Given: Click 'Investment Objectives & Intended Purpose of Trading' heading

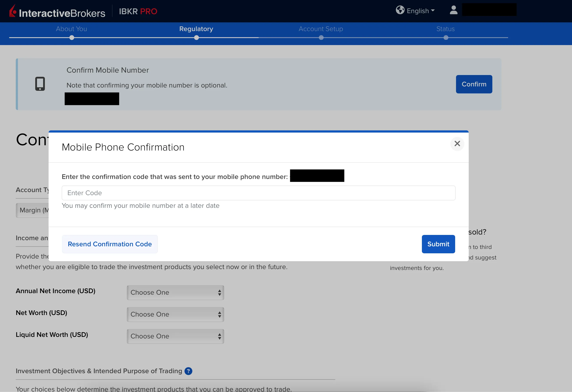Looking at the screenshot, I should (99, 371).
